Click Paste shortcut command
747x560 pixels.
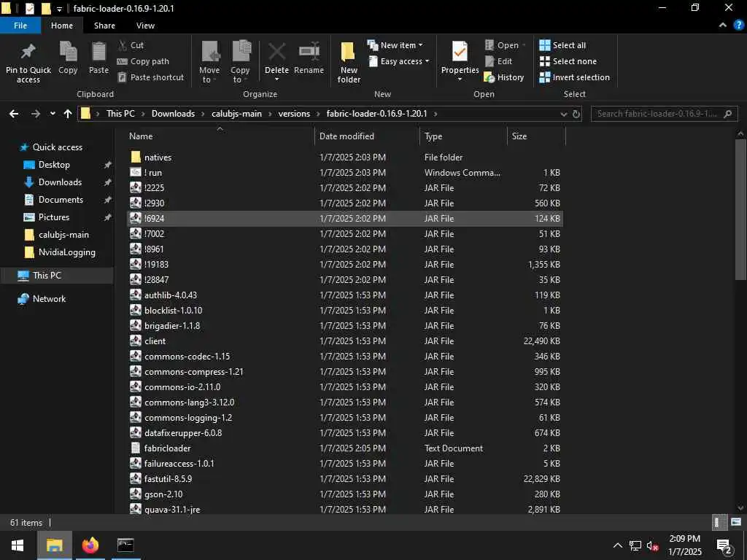(x=150, y=77)
